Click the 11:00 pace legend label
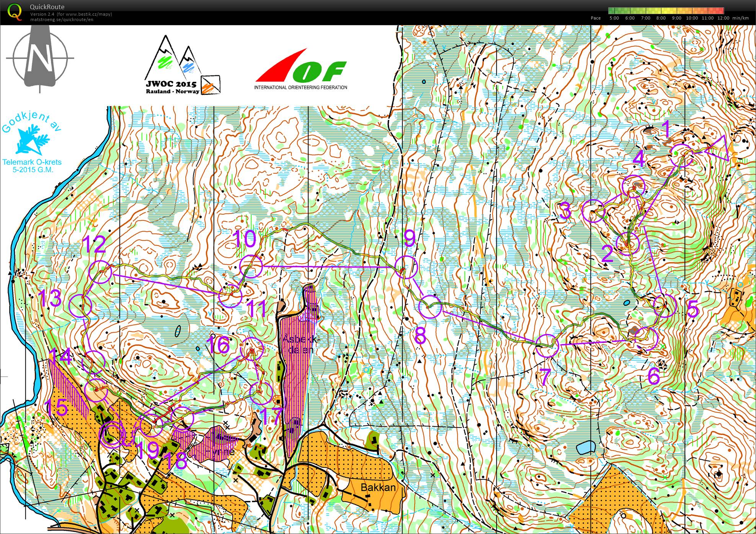 click(708, 18)
